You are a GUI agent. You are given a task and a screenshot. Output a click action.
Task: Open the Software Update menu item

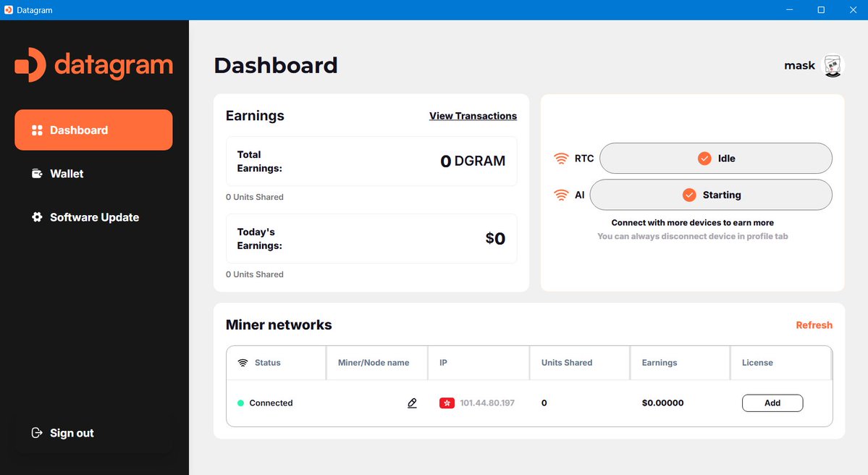click(x=93, y=217)
